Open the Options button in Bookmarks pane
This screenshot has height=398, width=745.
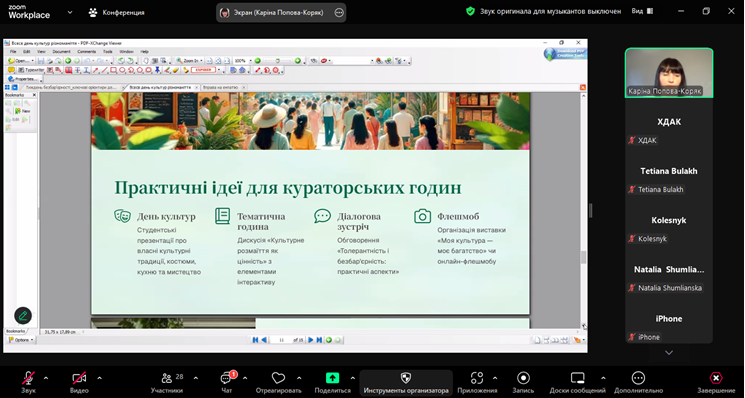pos(20,340)
